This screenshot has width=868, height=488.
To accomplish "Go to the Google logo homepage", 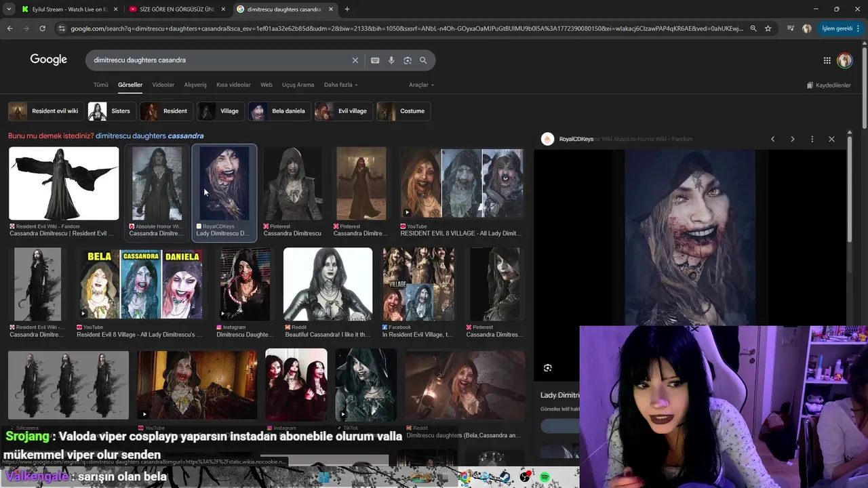I will [49, 60].
